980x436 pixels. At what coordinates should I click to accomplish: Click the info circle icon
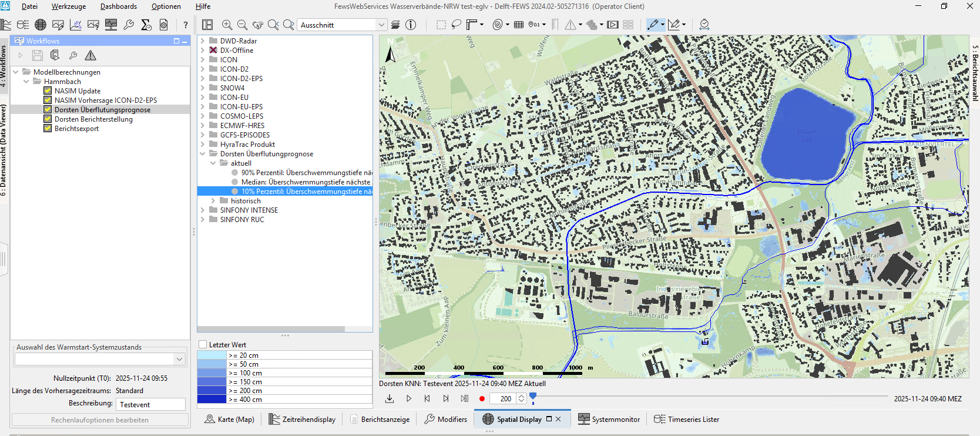point(411,25)
